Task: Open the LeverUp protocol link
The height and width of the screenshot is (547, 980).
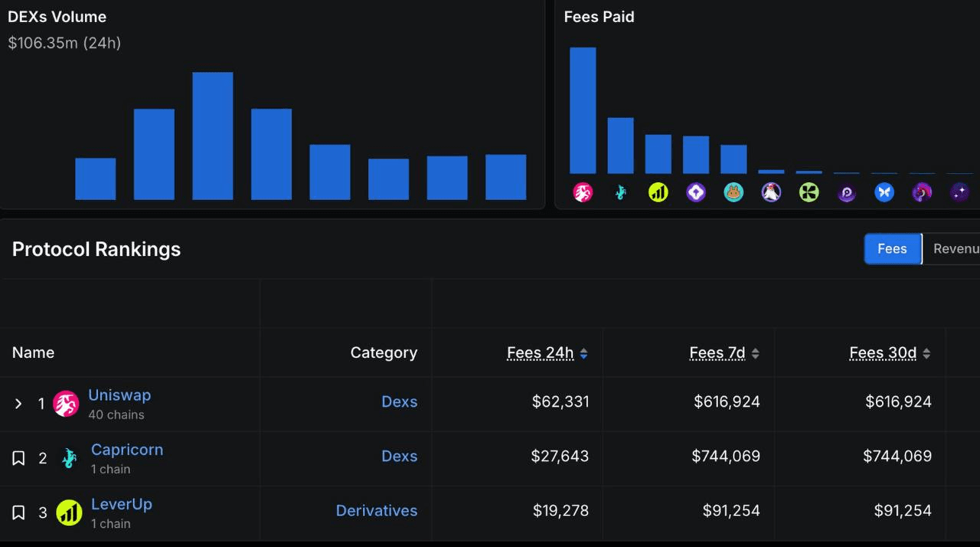Action: [122, 504]
